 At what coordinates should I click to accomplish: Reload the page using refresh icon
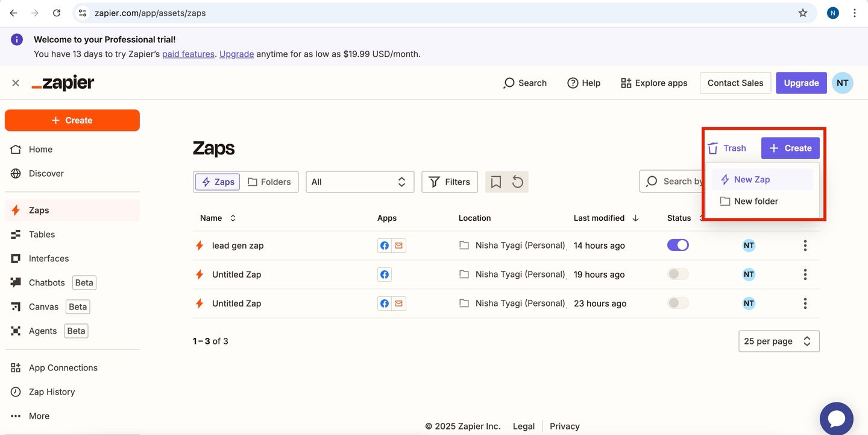57,13
